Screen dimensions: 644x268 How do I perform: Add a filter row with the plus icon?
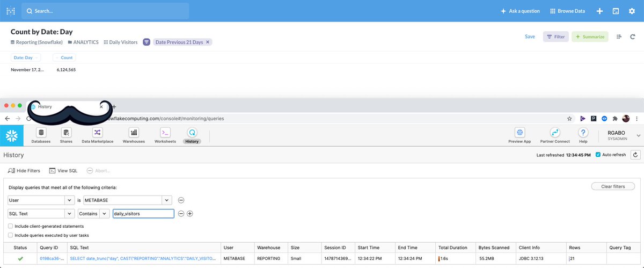click(x=190, y=213)
